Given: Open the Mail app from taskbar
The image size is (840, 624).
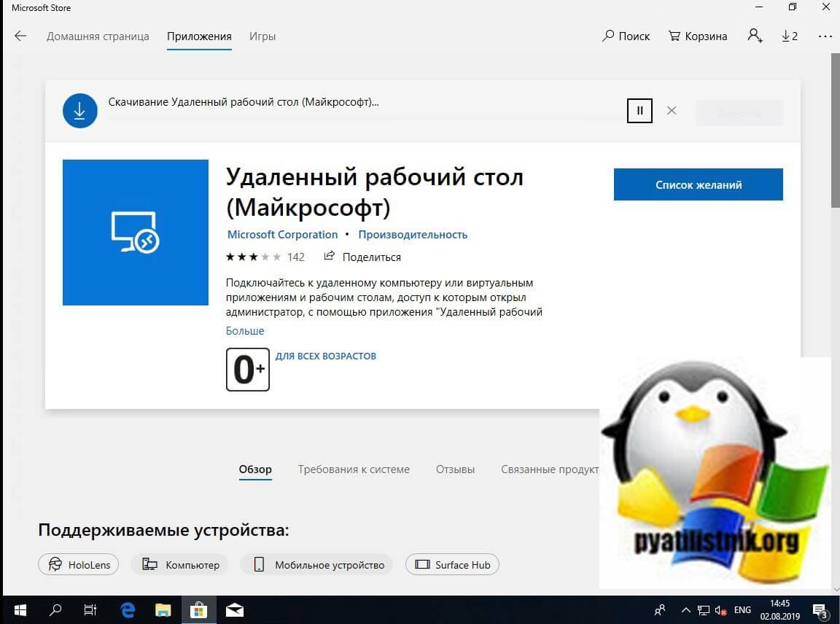Looking at the screenshot, I should click(235, 610).
